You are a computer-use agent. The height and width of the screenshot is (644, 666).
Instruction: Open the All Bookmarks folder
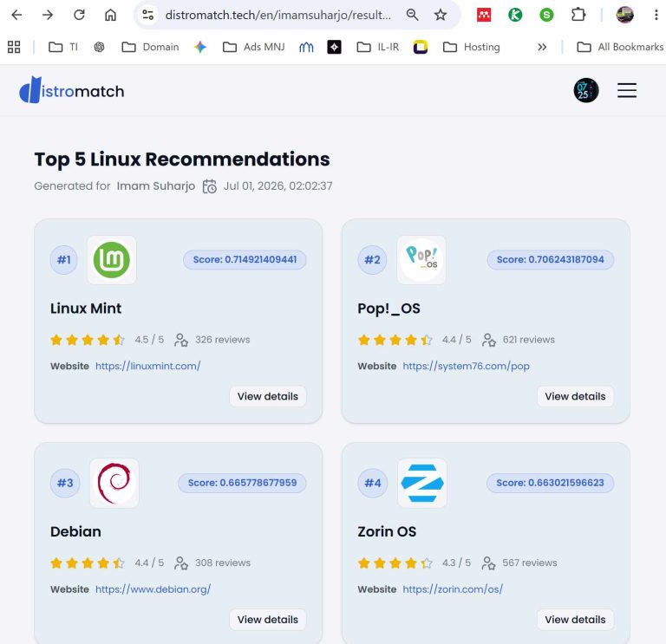(620, 47)
